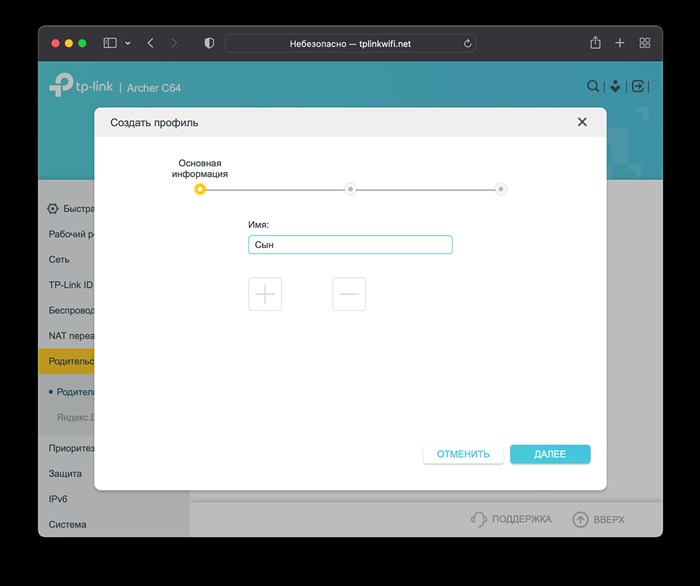Viewport: 700px width, 586px height.
Task: Click the ДАЛЕЕ button
Action: point(550,454)
